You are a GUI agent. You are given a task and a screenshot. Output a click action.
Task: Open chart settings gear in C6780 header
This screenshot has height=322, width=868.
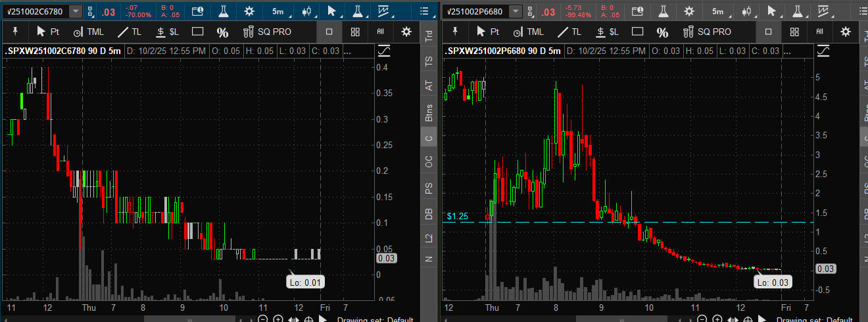[249, 11]
